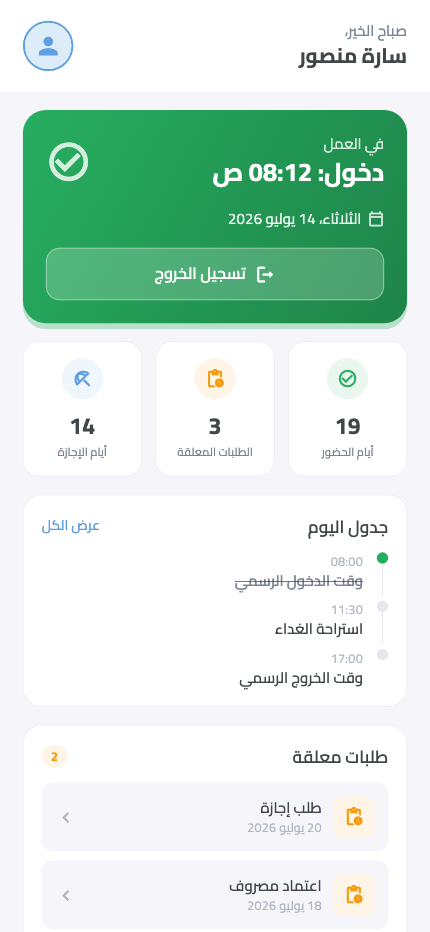Click clipboard icon next to طلب إجازة

coord(354,817)
